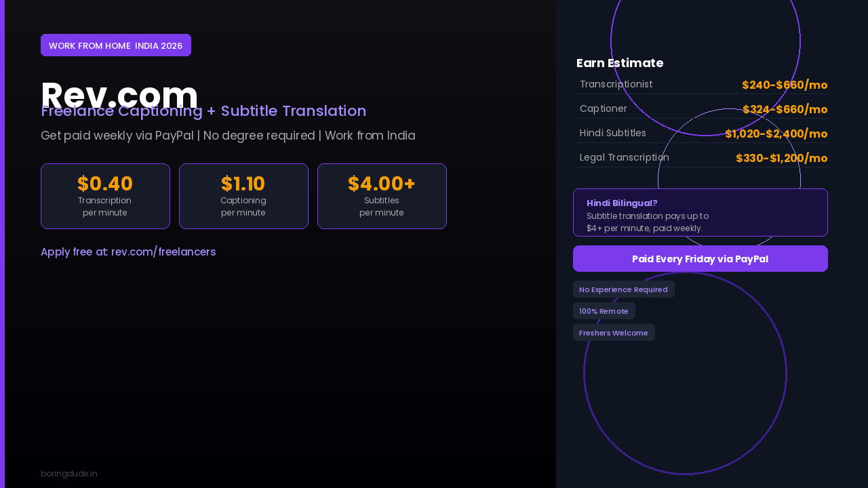Select the Transcriptionist earnings row
Image resolution: width=868 pixels, height=488 pixels.
702,85
